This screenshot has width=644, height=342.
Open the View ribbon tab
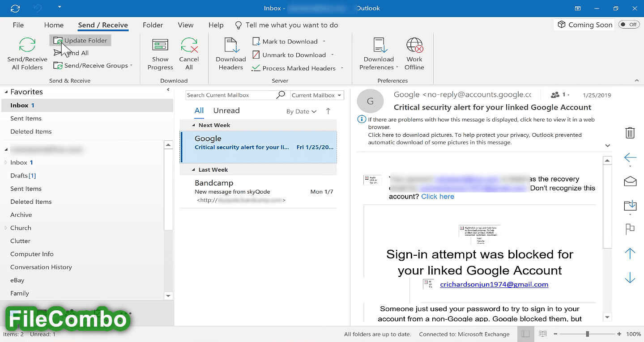coord(186,25)
